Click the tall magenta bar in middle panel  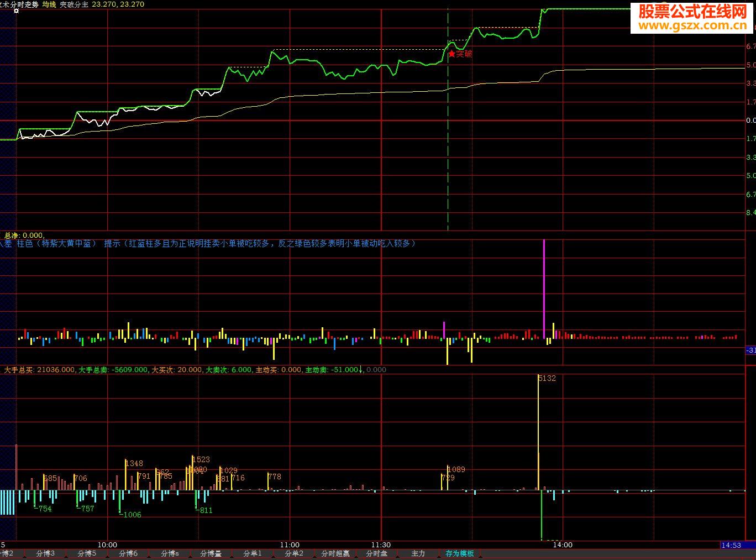[x=544, y=289]
